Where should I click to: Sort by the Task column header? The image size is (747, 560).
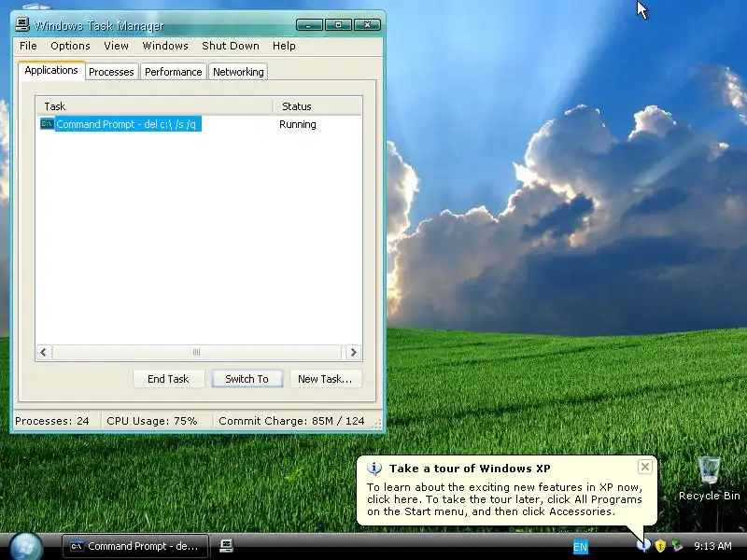click(154, 106)
